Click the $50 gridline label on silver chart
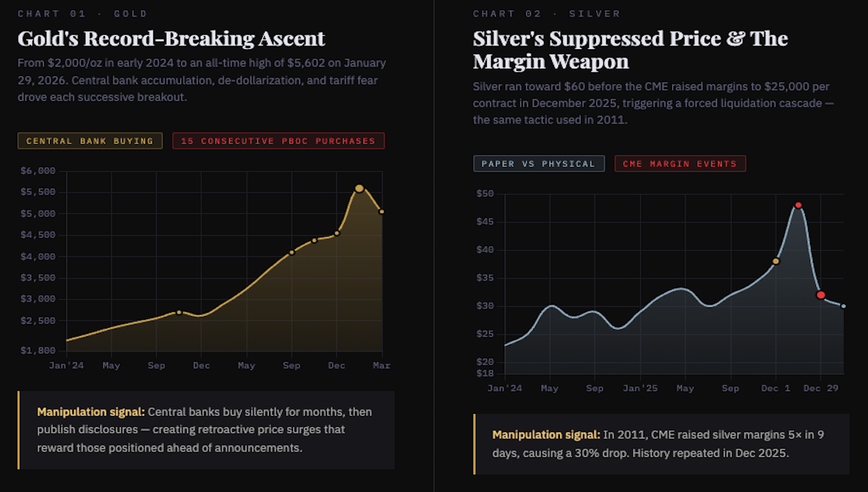 point(485,193)
